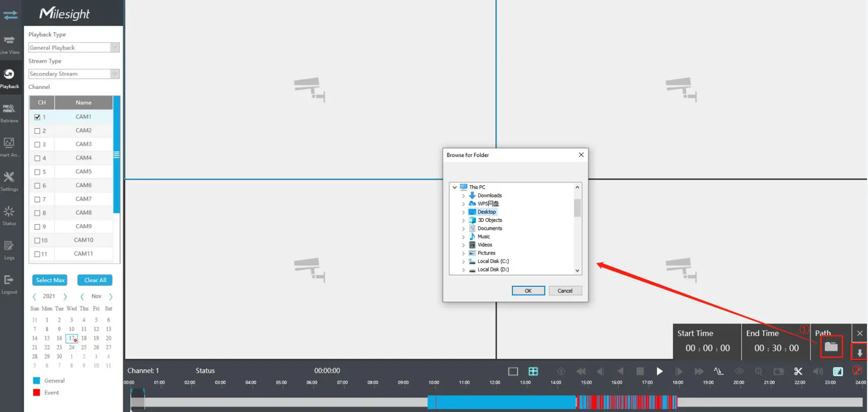Open the Status section

tap(10, 216)
